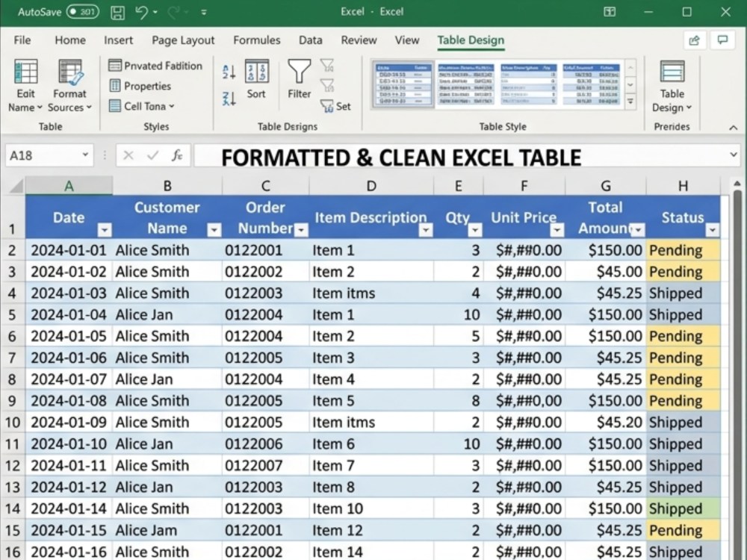Collapse the ribbon with the caret
Image resolution: width=747 pixels, height=560 pixels.
point(734,128)
